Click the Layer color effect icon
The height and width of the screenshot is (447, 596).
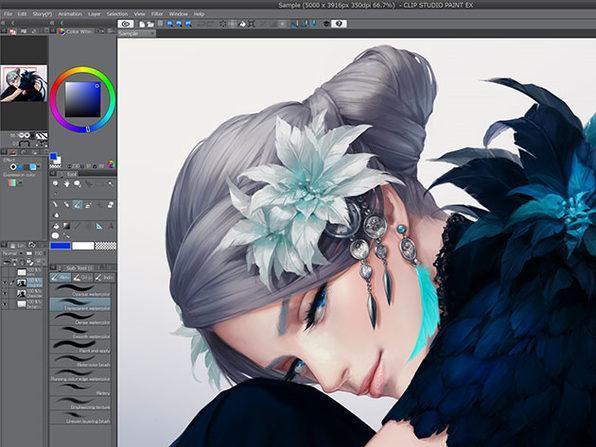coord(33,167)
